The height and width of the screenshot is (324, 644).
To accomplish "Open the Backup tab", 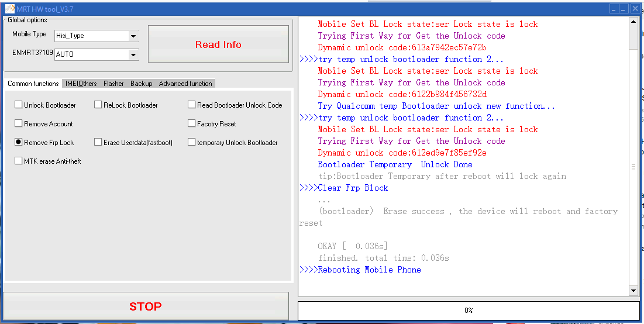I will pyautogui.click(x=142, y=84).
